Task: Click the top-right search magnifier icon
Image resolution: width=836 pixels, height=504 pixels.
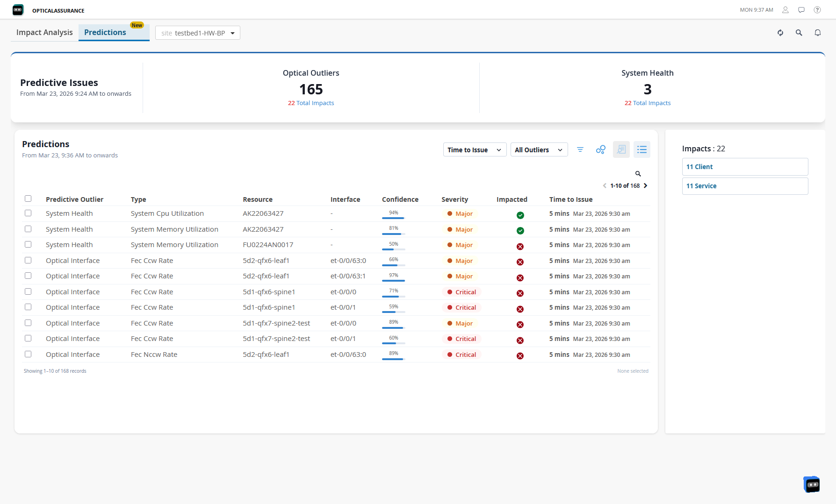Action: [x=799, y=33]
